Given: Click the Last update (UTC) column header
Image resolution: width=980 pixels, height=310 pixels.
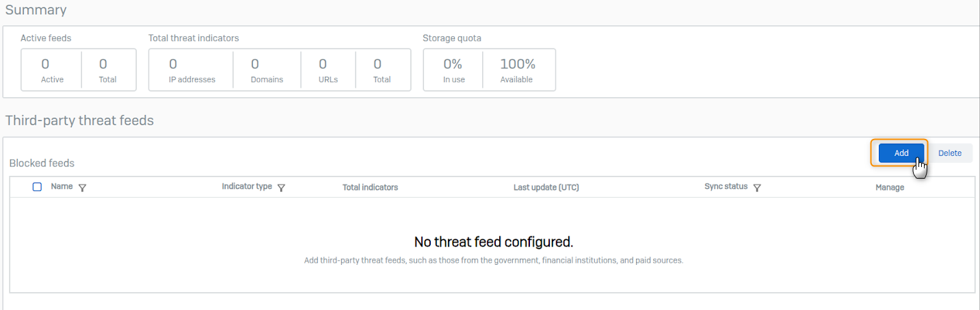Looking at the screenshot, I should tap(546, 188).
